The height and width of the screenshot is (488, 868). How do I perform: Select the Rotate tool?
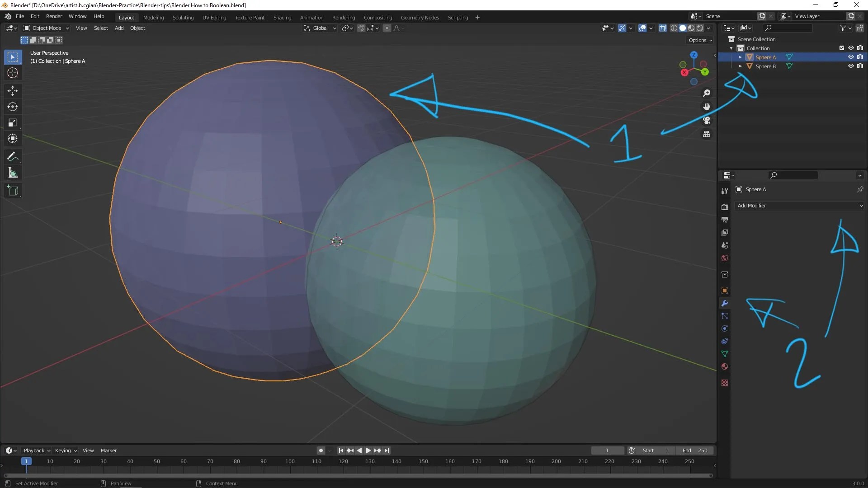[x=13, y=107]
